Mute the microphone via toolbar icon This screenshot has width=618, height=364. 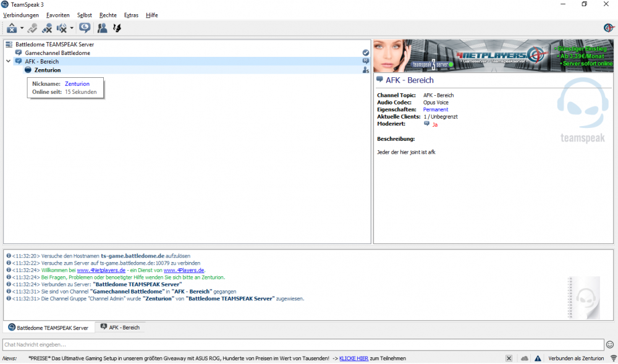coord(47,28)
